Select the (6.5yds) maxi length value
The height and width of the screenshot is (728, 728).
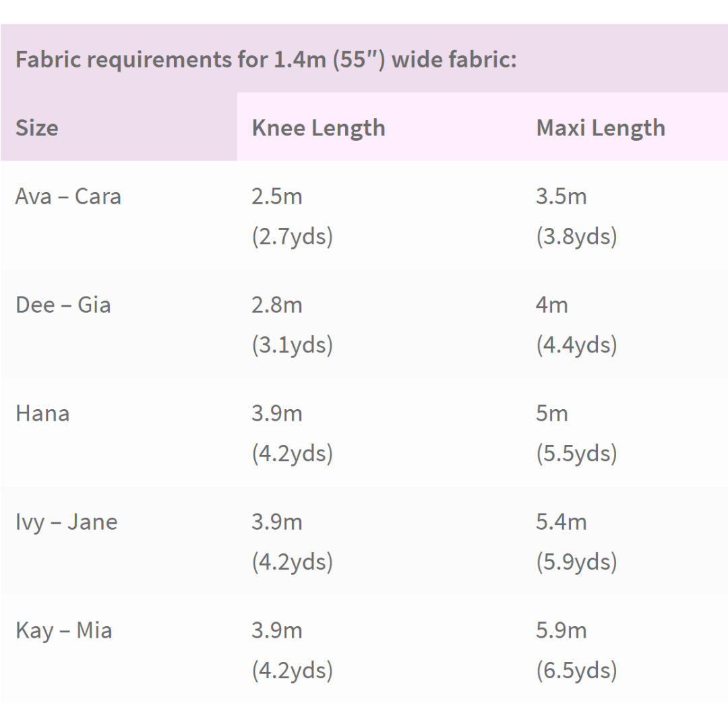pyautogui.click(x=577, y=670)
